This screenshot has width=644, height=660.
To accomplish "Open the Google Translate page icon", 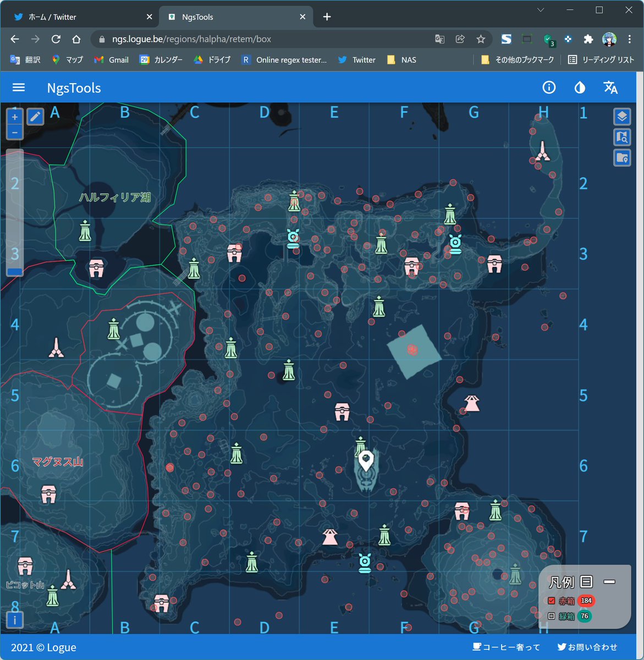I will tap(439, 39).
